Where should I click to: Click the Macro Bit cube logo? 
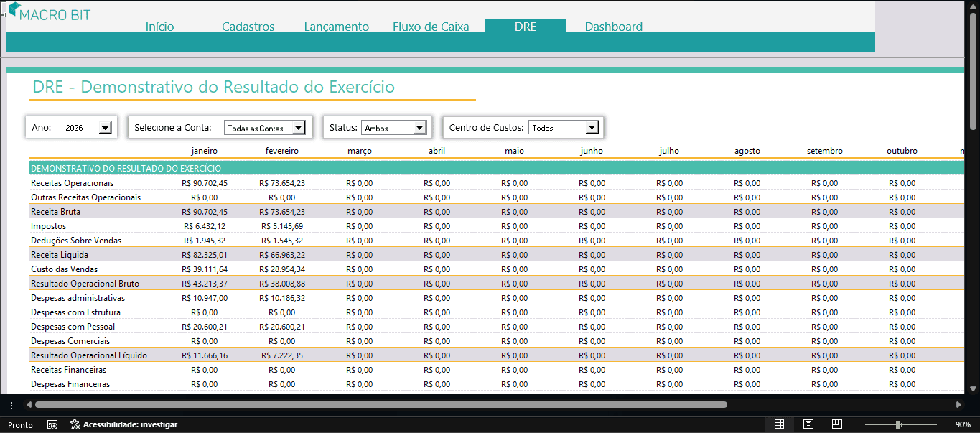coord(14,10)
